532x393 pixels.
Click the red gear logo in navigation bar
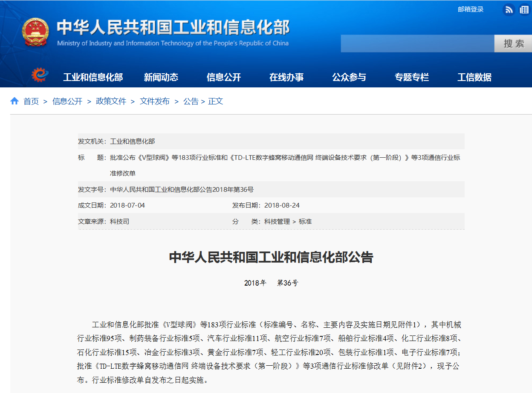click(x=40, y=75)
